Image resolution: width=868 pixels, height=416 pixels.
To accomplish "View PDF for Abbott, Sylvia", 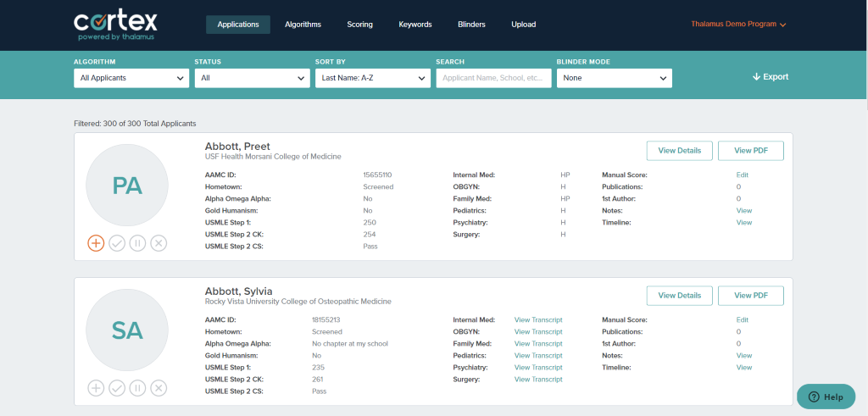I will pos(751,296).
